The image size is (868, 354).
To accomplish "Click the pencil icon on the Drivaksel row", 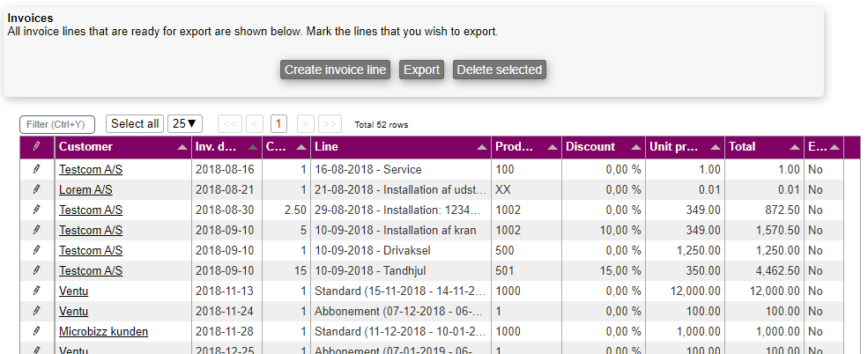I will pos(36,250).
